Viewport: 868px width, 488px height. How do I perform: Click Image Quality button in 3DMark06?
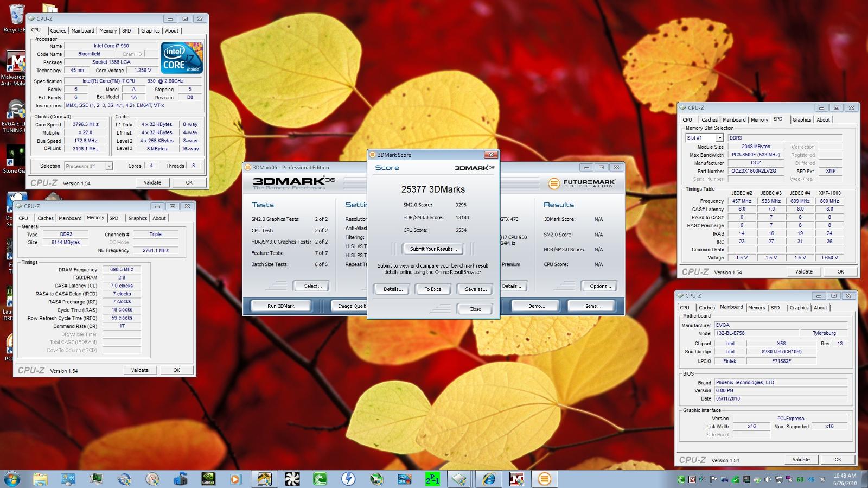pyautogui.click(x=349, y=306)
